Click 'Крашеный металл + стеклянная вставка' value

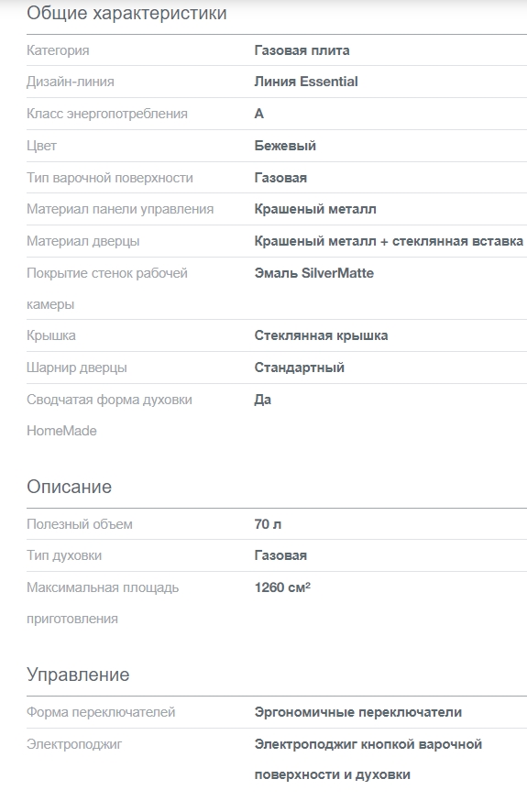[x=389, y=241]
